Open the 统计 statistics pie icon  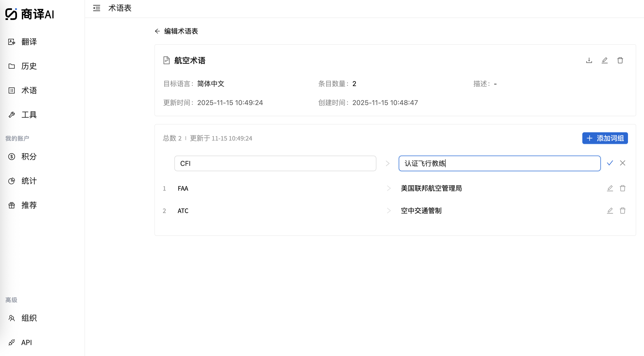coord(11,181)
